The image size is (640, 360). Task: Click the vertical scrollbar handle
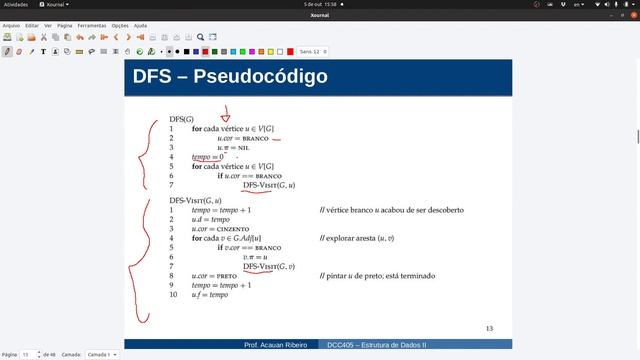tap(638, 137)
